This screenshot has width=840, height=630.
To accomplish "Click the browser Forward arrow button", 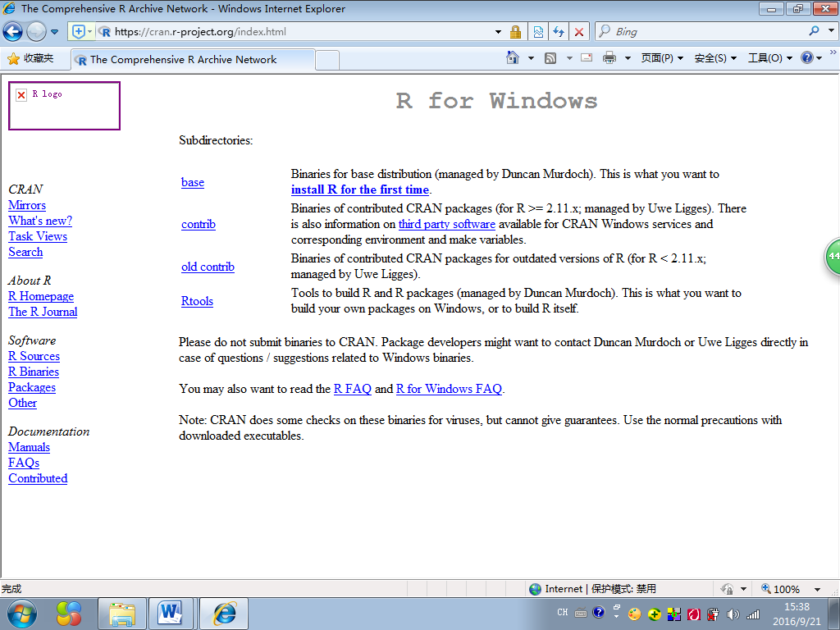I will [36, 32].
